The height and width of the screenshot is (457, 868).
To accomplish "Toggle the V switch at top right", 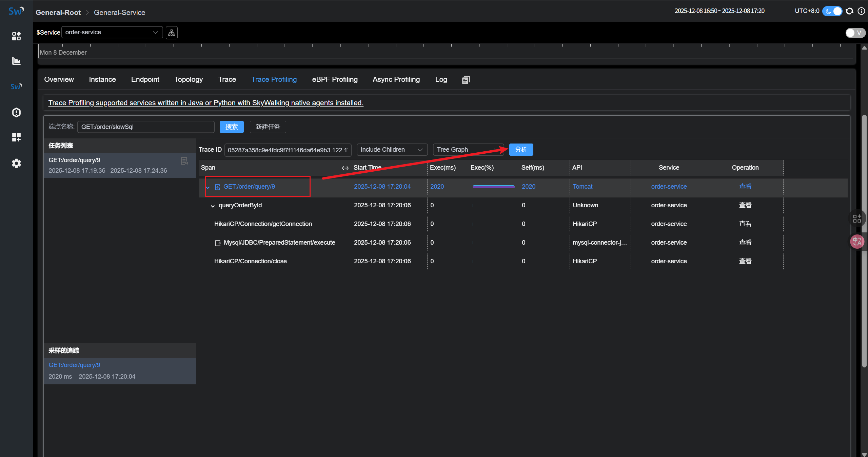I will click(855, 33).
